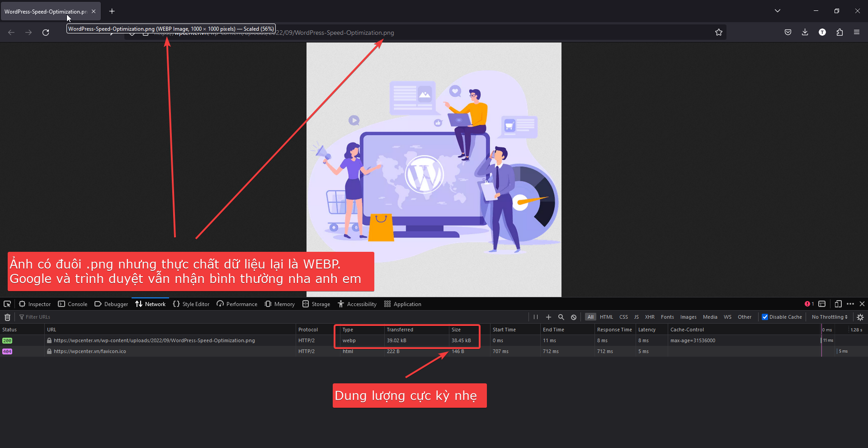
Task: Open the Storage panel
Action: [316, 304]
